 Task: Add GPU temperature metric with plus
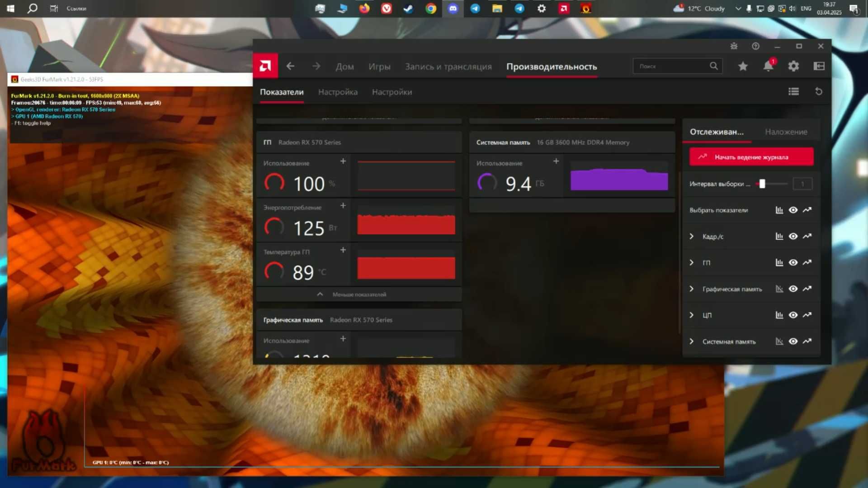[343, 250]
